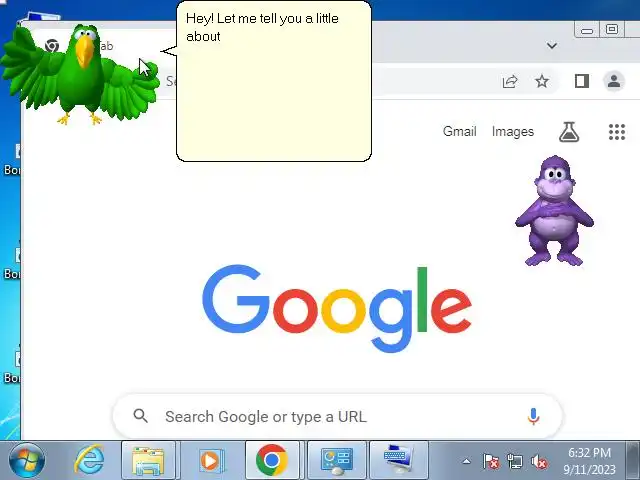Click the green parrot assistant character
This screenshot has width=640, height=480.
click(80, 73)
